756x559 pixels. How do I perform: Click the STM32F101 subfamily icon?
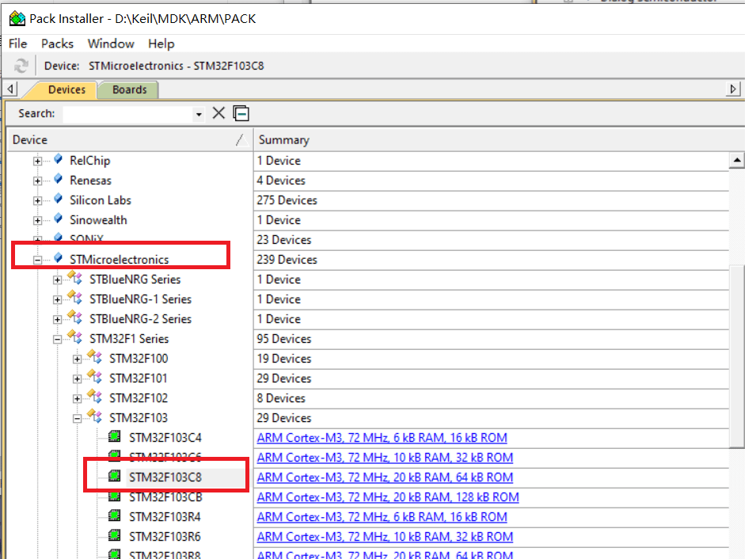pos(94,377)
